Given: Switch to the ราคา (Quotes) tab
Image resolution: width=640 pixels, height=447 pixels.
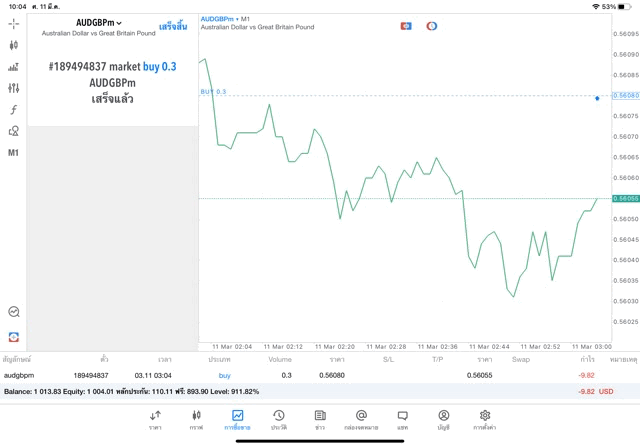Looking at the screenshot, I should (x=155, y=419).
